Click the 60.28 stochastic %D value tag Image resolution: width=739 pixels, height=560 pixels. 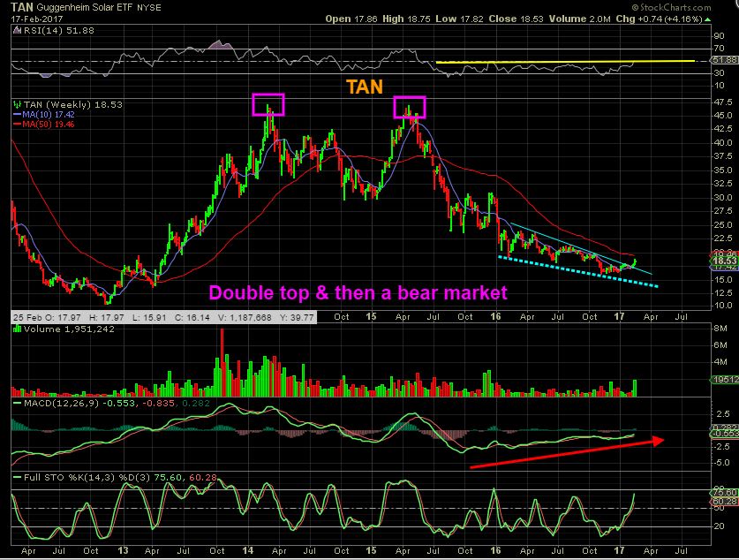tap(724, 501)
